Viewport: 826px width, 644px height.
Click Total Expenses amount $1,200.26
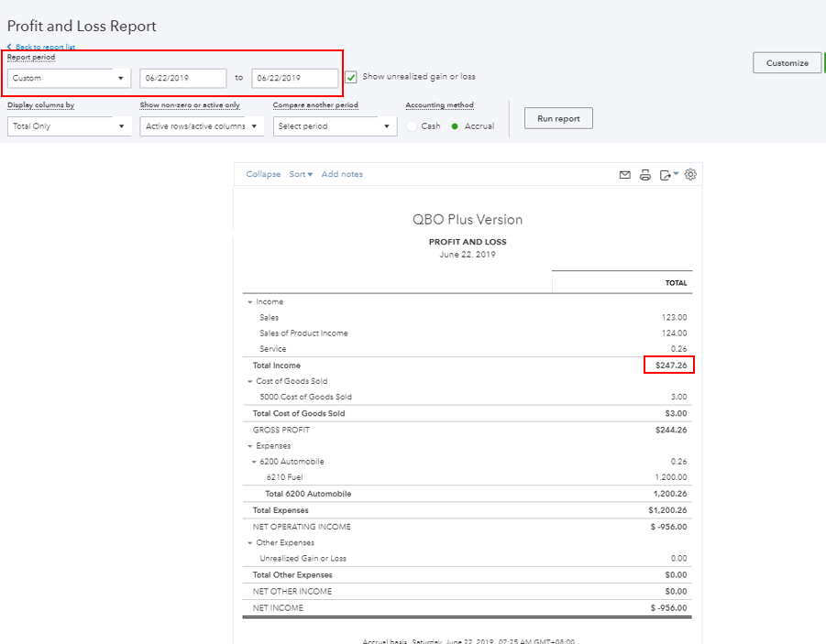667,510
